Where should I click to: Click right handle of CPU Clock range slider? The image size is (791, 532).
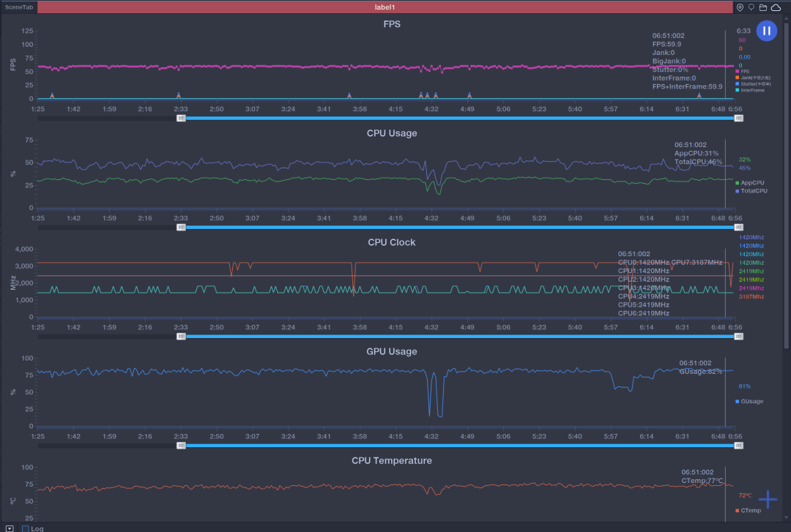pyautogui.click(x=738, y=336)
